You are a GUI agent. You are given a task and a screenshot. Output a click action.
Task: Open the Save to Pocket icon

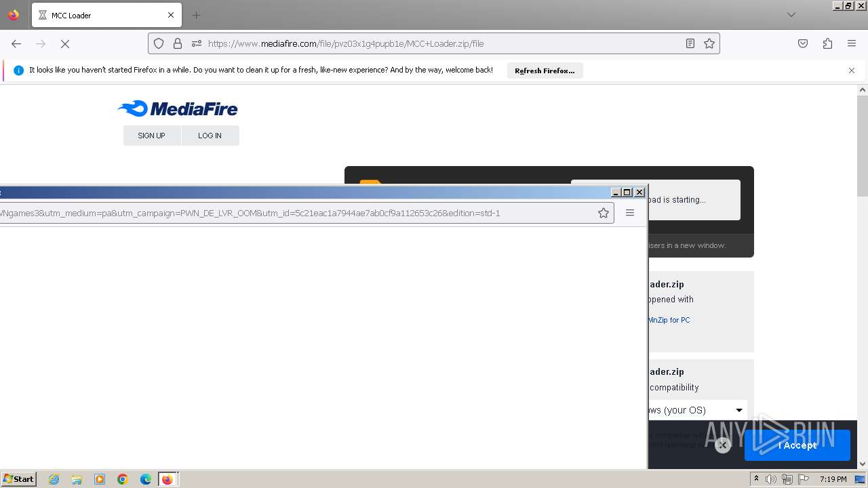tap(803, 43)
